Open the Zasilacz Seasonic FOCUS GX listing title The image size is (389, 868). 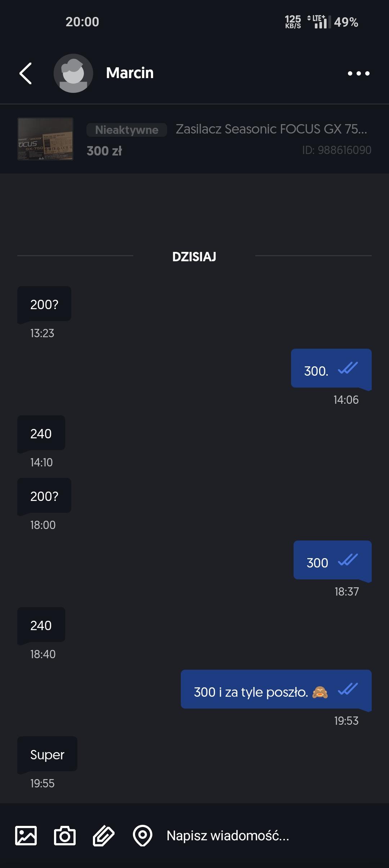tap(271, 129)
